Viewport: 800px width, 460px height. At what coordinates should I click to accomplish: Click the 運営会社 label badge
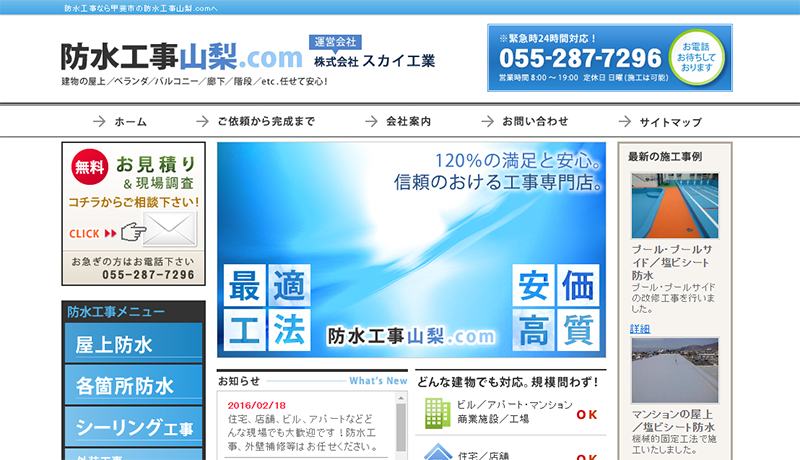click(x=335, y=42)
